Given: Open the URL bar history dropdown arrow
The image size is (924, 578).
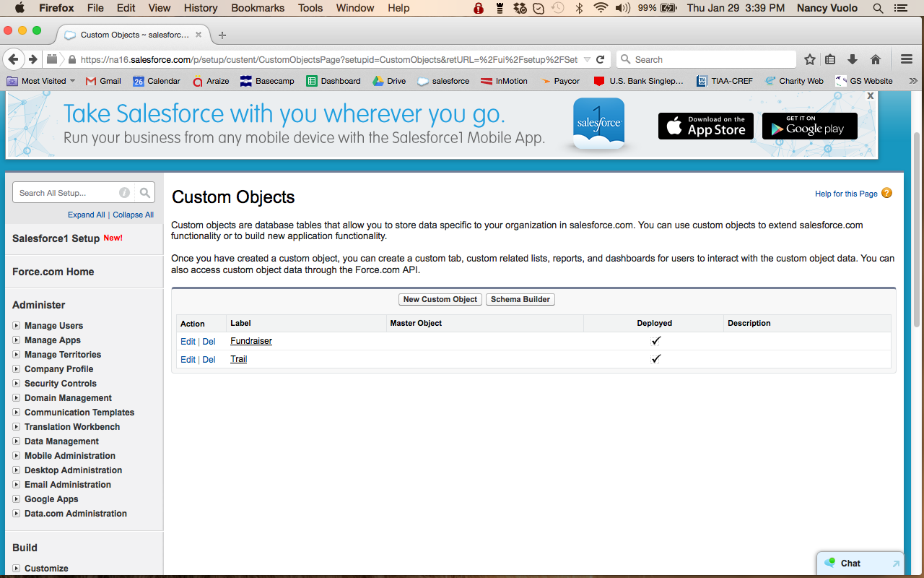Looking at the screenshot, I should pyautogui.click(x=587, y=59).
